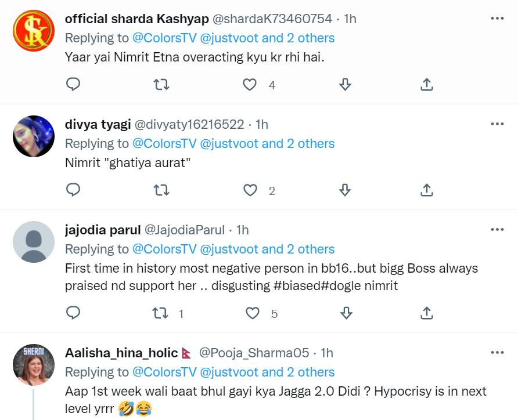This screenshot has height=420, width=518.
Task: Retweet divya tyagi's tweet
Action: (x=161, y=190)
